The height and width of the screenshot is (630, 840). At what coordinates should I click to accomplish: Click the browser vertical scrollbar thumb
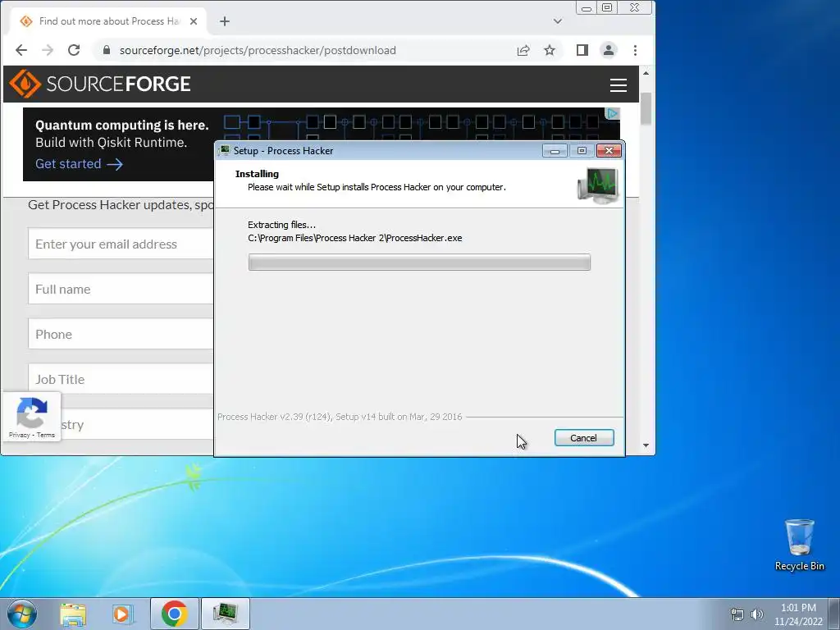tap(646, 108)
